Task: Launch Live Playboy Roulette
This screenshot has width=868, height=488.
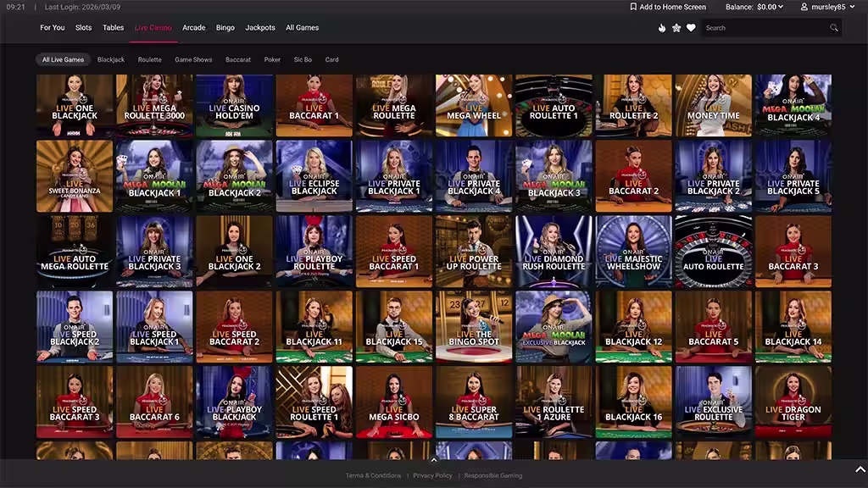Action: (314, 251)
